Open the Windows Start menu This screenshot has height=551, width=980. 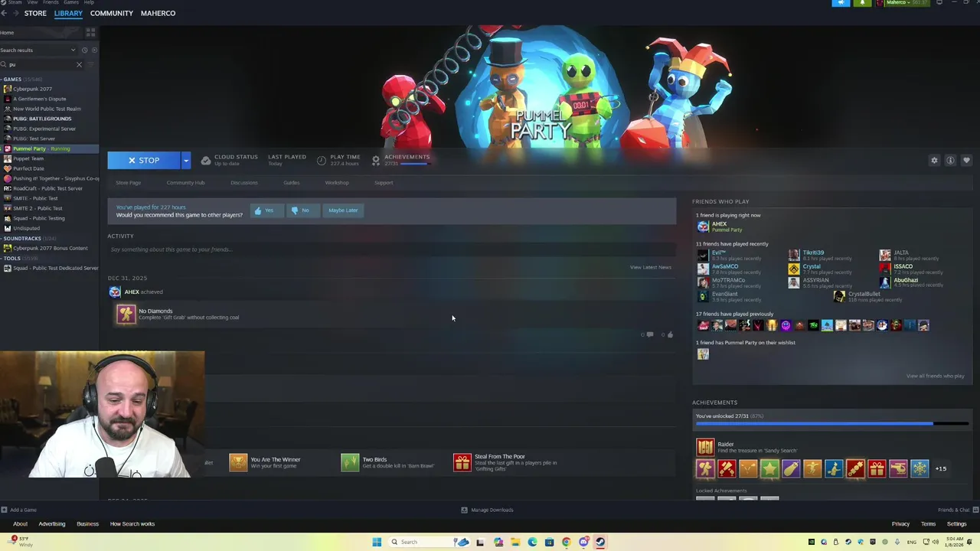click(377, 542)
